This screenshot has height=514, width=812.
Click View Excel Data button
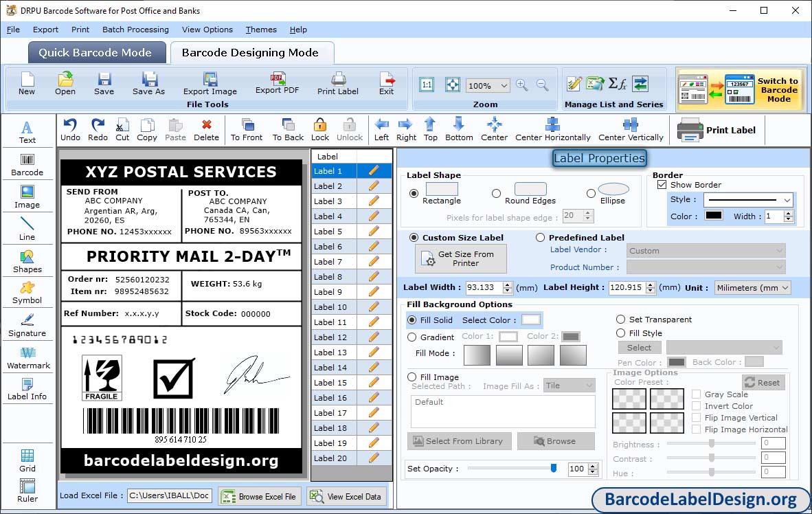tap(346, 496)
